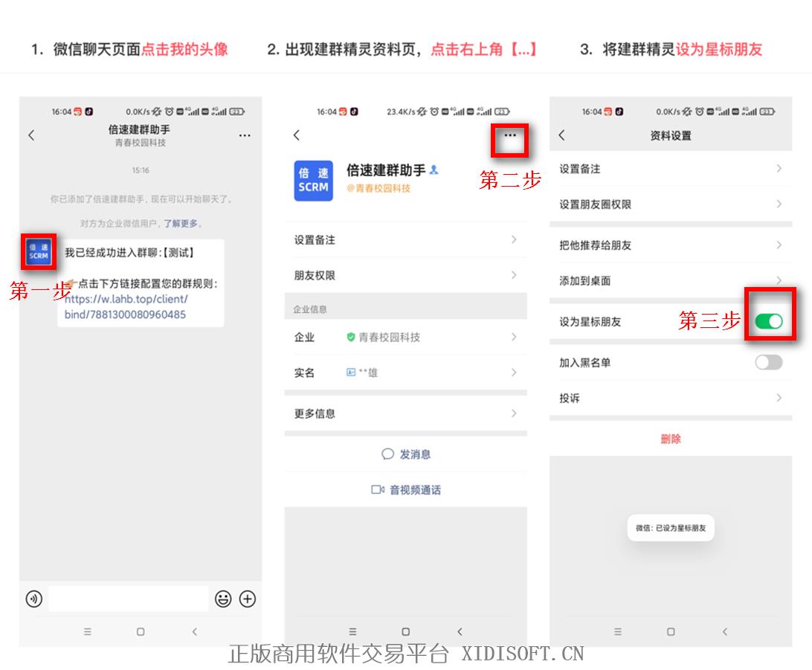Tap system back button on profile screen

tap(460, 631)
